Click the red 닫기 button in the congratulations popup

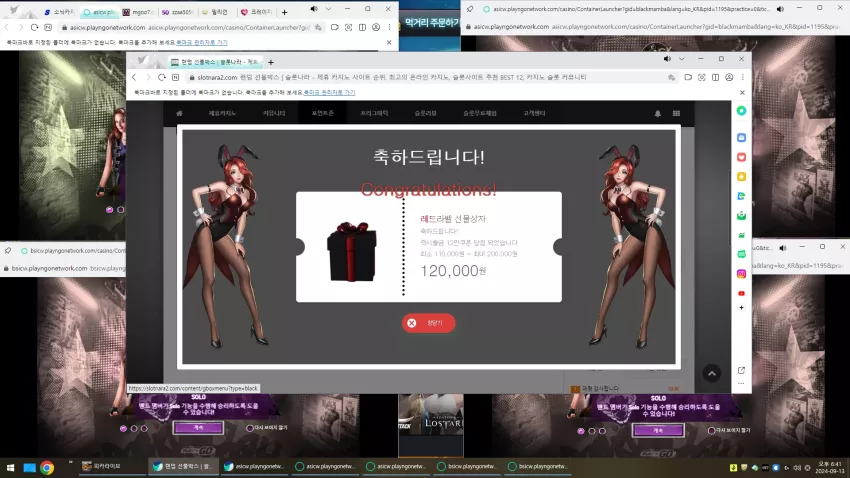click(428, 323)
